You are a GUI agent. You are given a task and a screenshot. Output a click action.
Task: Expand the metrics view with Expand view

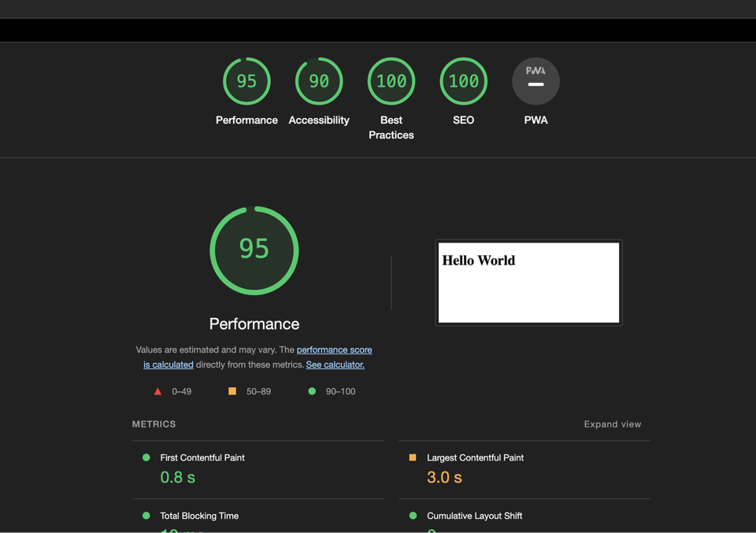click(613, 424)
